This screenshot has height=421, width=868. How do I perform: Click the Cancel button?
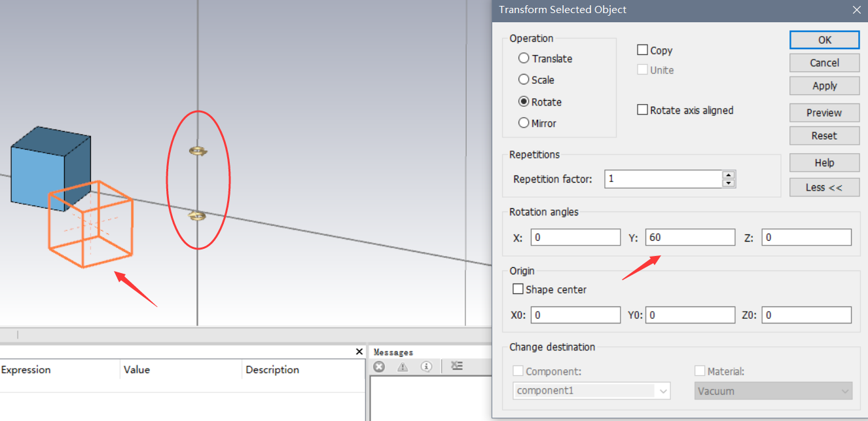824,63
